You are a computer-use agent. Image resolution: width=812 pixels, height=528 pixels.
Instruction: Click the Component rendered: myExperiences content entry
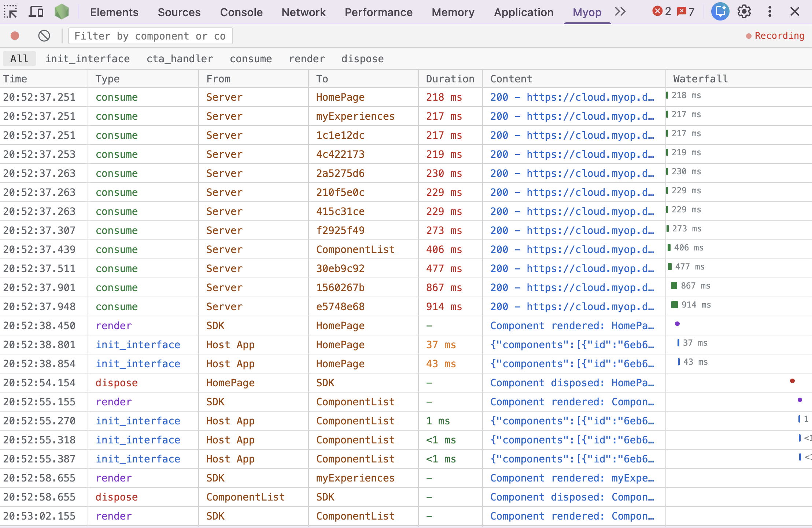572,478
